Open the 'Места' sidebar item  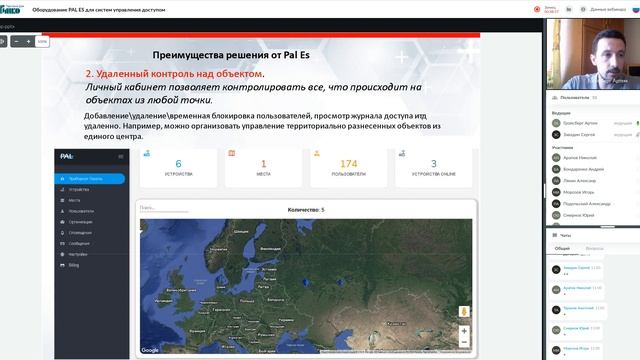click(x=74, y=200)
